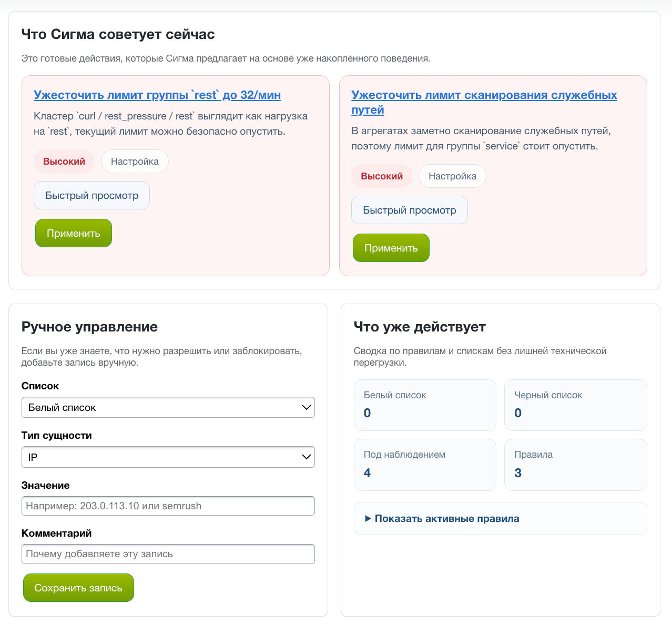Open the 'Ужесточить лимит сканирования служебных путей' link
Image resolution: width=672 pixels, height=624 pixels.
484,103
